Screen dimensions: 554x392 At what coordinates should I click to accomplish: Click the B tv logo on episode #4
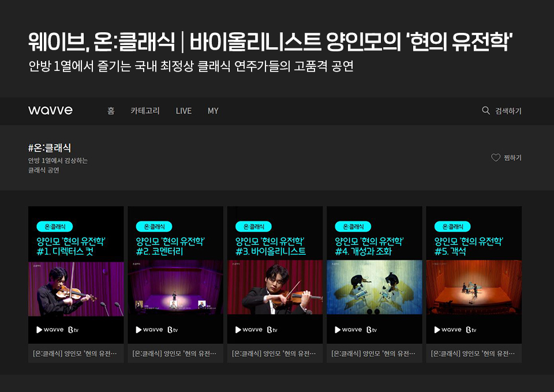click(x=372, y=329)
